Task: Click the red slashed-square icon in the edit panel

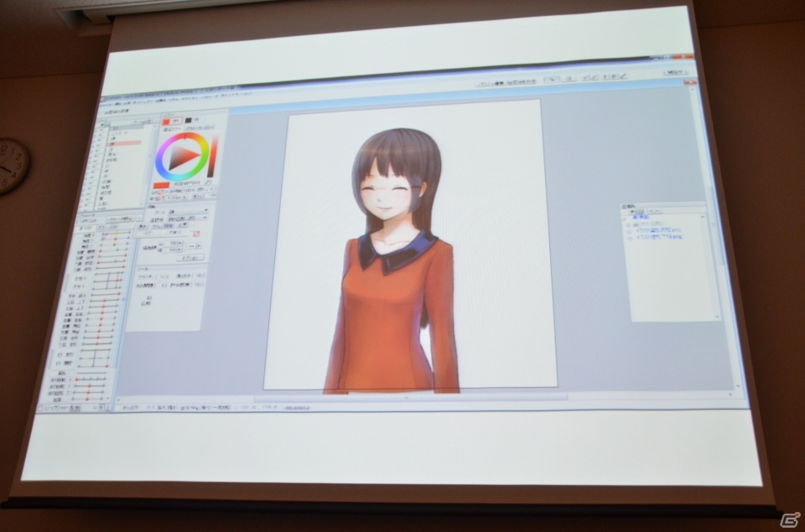Action: point(195,234)
